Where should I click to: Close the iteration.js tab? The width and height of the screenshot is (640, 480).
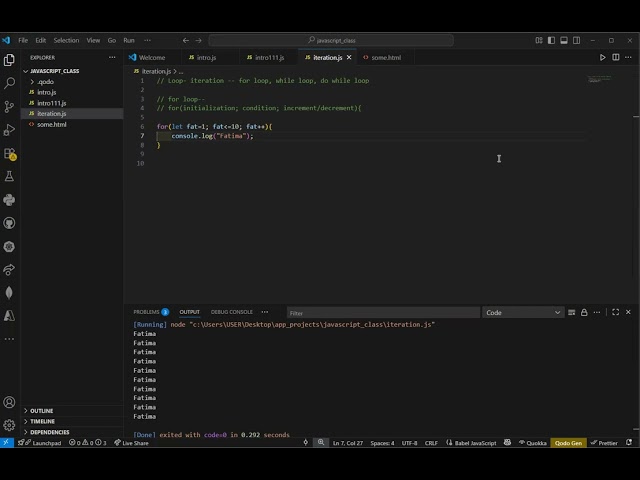pos(349,58)
